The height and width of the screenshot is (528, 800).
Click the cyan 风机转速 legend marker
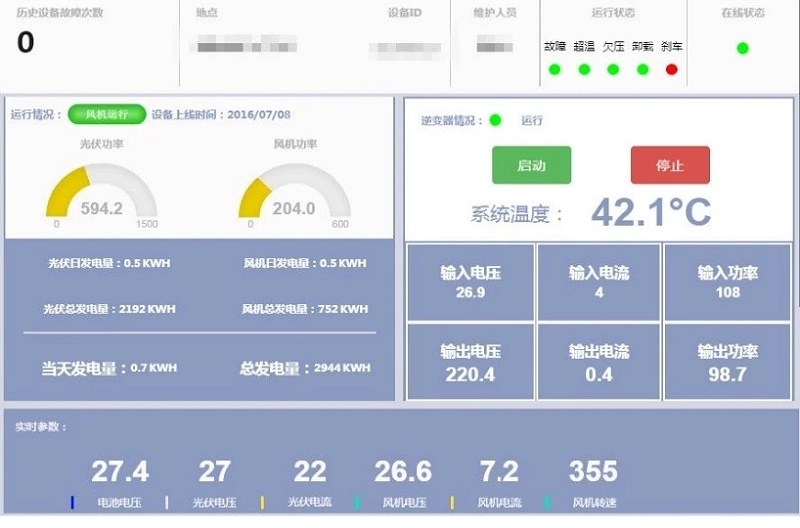point(547,502)
